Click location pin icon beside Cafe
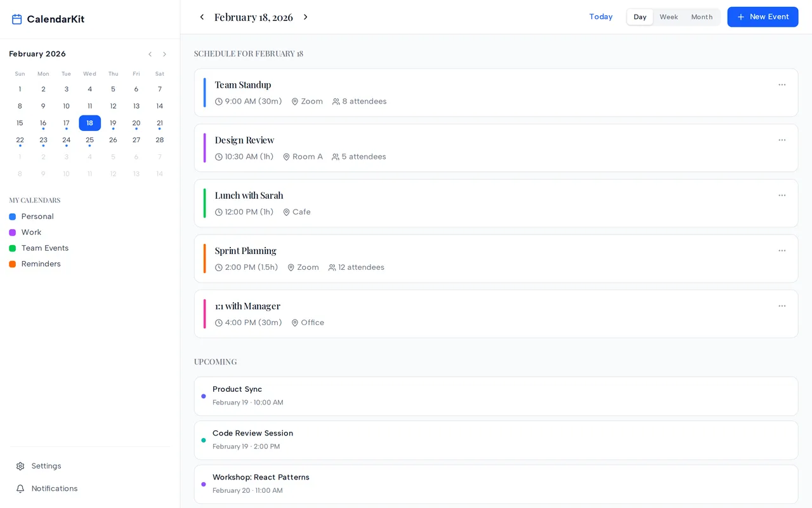The image size is (812, 508). coord(287,212)
